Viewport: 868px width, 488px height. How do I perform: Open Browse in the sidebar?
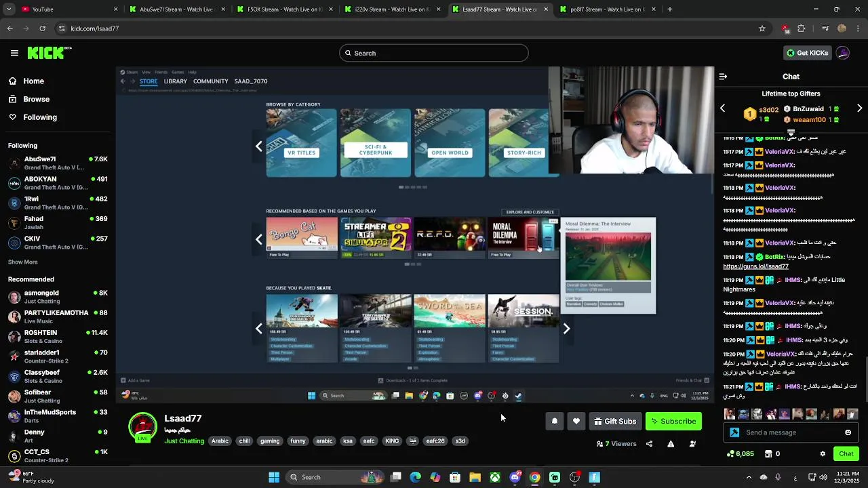pyautogui.click(x=29, y=99)
